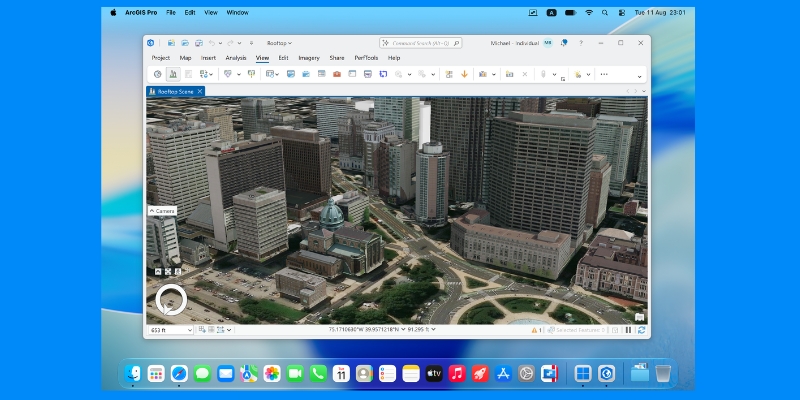Click the Command Search box
Screen dimensions: 800x400
[x=420, y=43]
